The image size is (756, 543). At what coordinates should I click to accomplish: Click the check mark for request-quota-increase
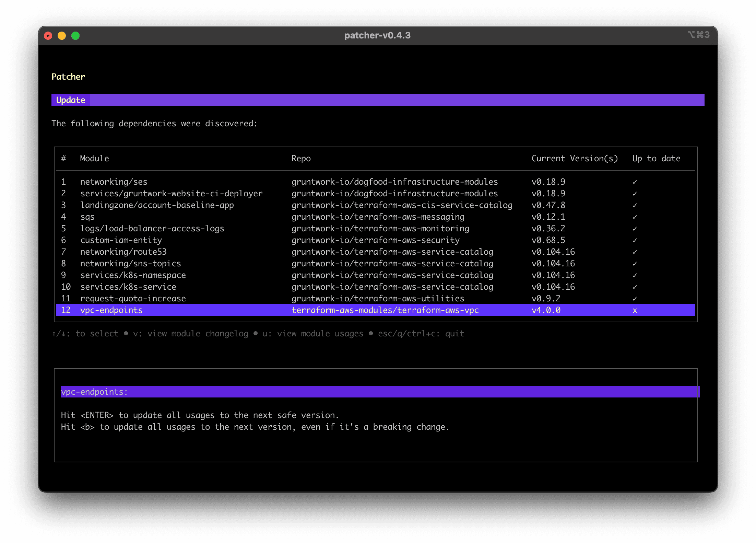635,299
